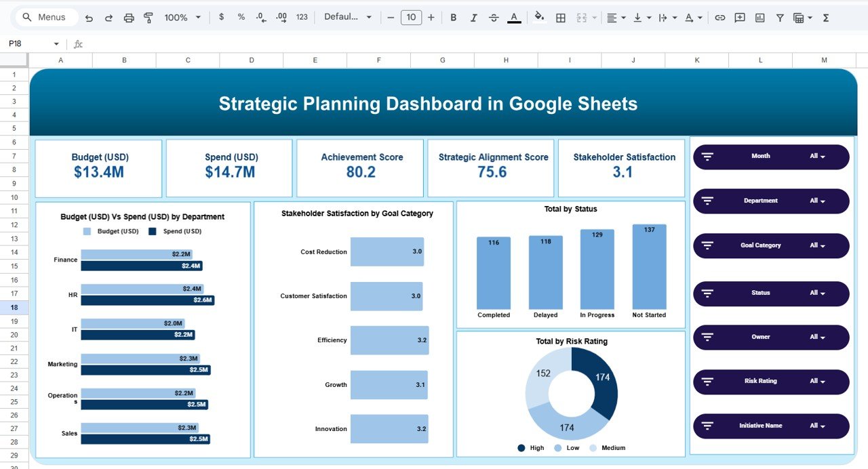Open the Insert chart tool
The width and height of the screenshot is (868, 469).
759,18
